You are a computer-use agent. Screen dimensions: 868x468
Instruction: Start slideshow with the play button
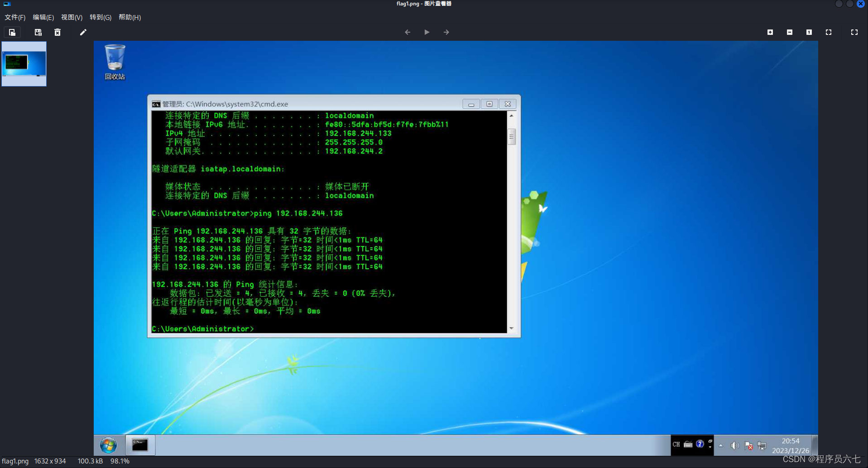(427, 32)
